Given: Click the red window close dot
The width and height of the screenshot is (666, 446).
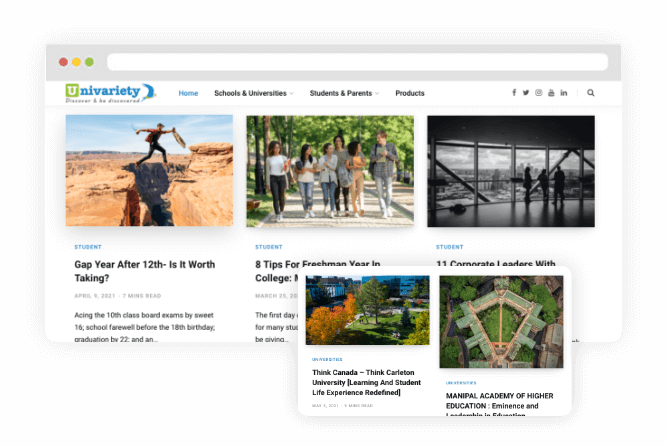Looking at the screenshot, I should click(x=63, y=62).
